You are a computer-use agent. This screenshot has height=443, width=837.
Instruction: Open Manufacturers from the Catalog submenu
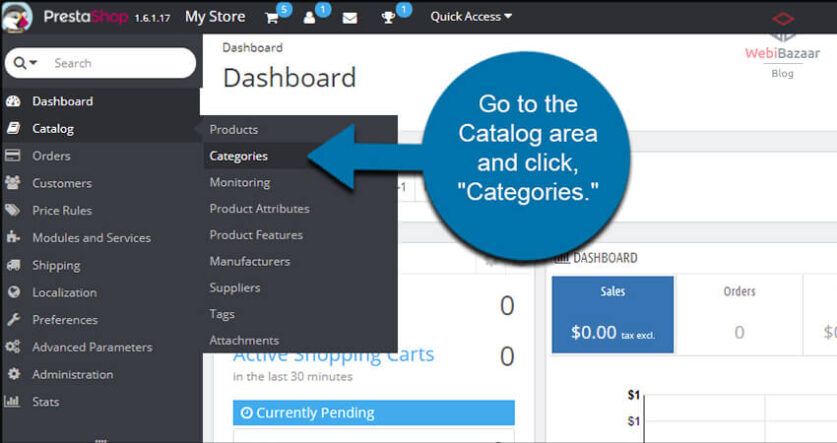(249, 261)
